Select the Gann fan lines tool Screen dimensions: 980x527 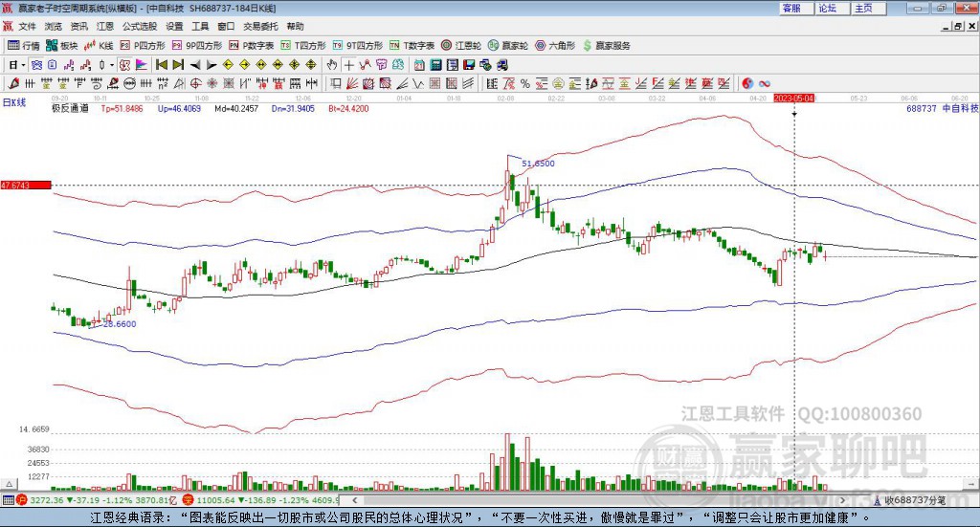coord(352,83)
